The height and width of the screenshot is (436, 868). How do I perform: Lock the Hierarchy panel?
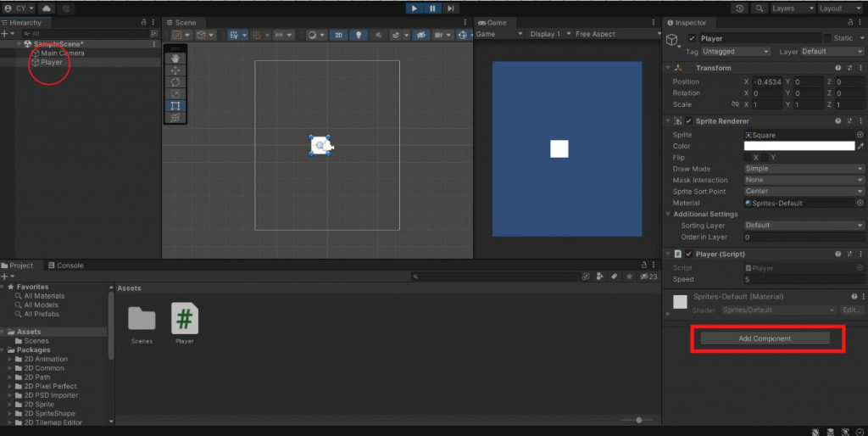(x=143, y=22)
